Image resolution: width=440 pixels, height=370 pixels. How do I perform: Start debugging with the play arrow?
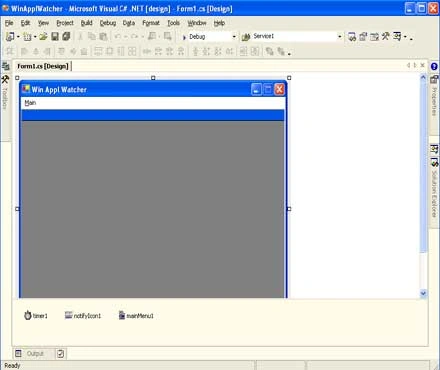coord(184,37)
